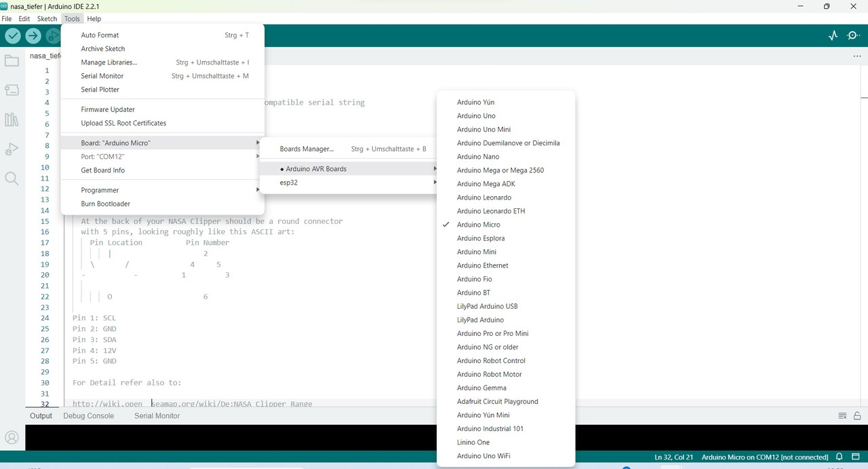Click the output lock autoscroll icon
The image size is (868, 469).
857,416
